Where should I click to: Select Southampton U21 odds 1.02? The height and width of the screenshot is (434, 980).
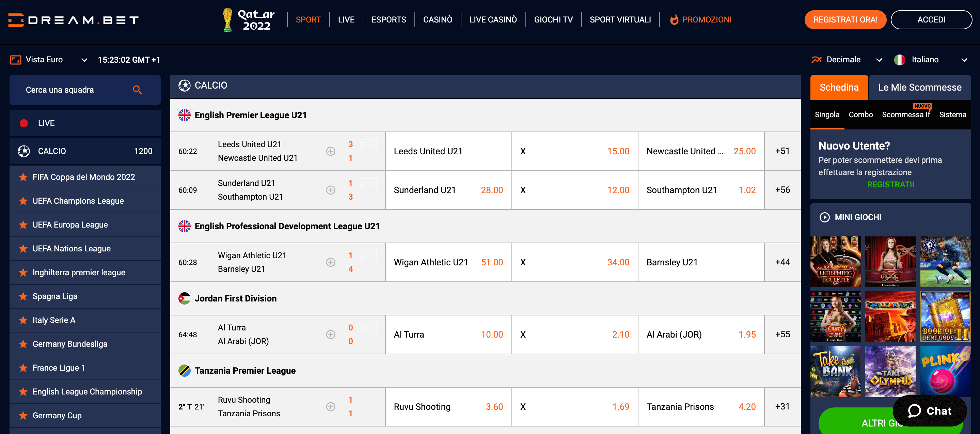[701, 190]
